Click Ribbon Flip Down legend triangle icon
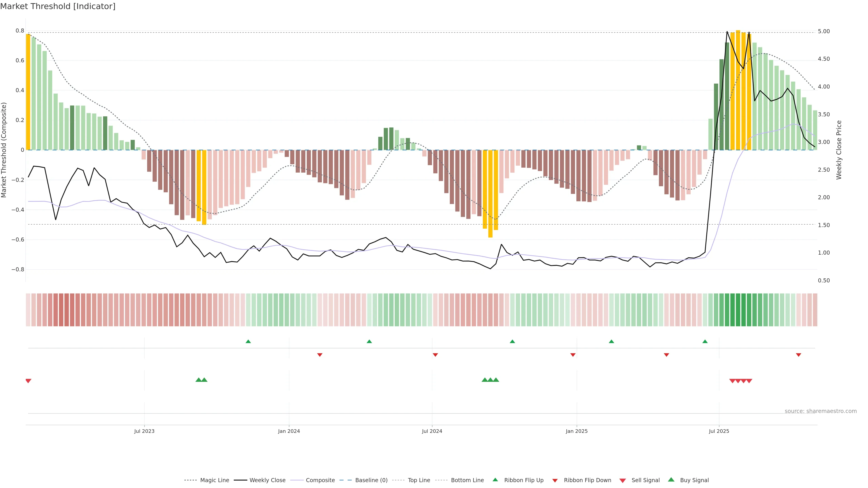The width and height of the screenshot is (868, 488). (555, 481)
